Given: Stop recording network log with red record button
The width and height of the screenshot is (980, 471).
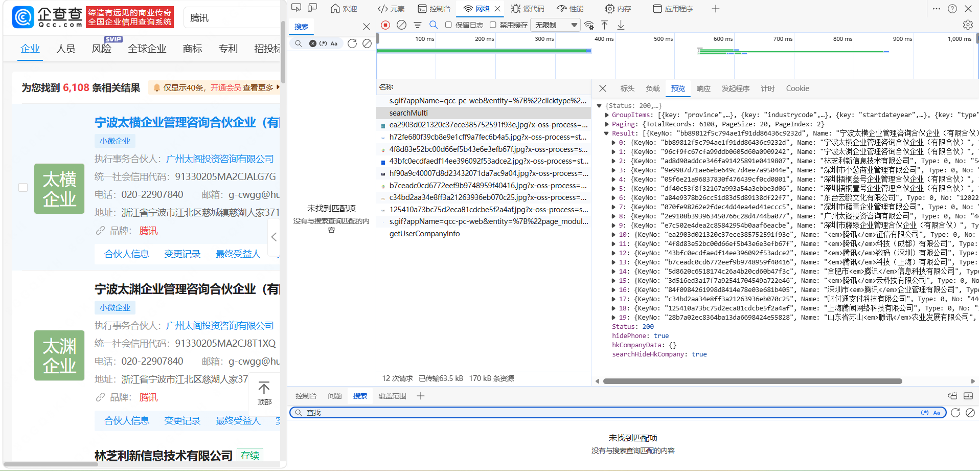Looking at the screenshot, I should point(385,25).
